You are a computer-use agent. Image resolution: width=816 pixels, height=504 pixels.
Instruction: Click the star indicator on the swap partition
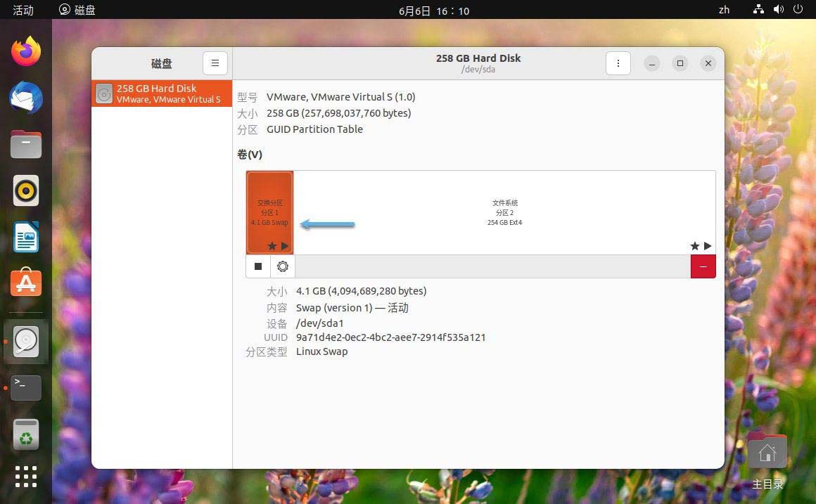click(x=272, y=246)
